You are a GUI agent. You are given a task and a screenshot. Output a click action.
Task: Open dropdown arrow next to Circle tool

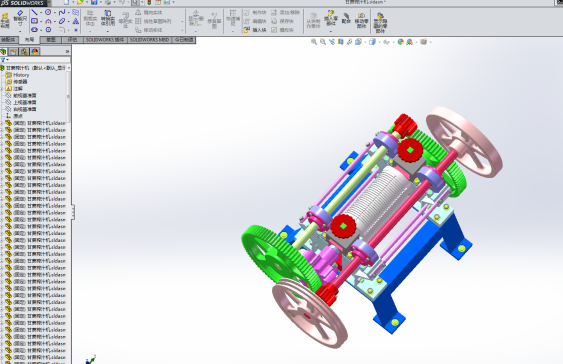(55, 13)
